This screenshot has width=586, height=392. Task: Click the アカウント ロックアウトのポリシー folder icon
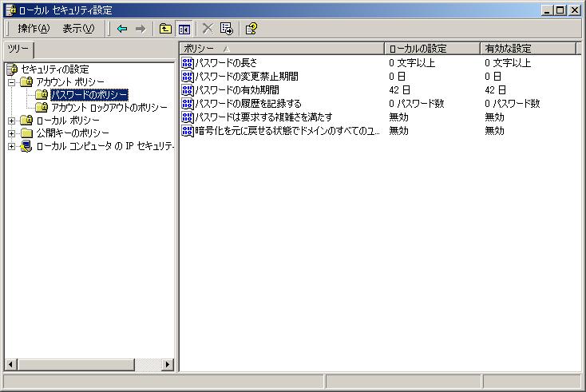42,108
